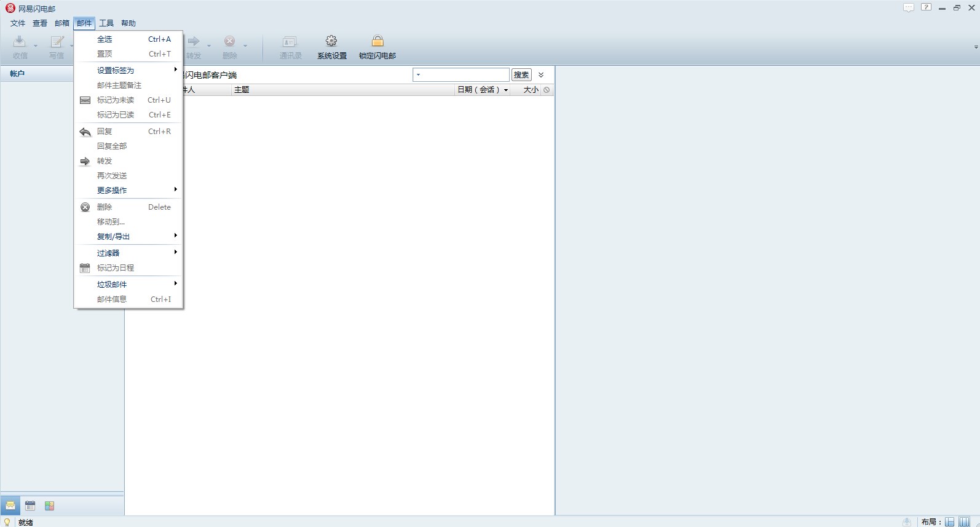Expand the 收信 dropdown arrow
The height and width of the screenshot is (527, 980).
click(36, 46)
